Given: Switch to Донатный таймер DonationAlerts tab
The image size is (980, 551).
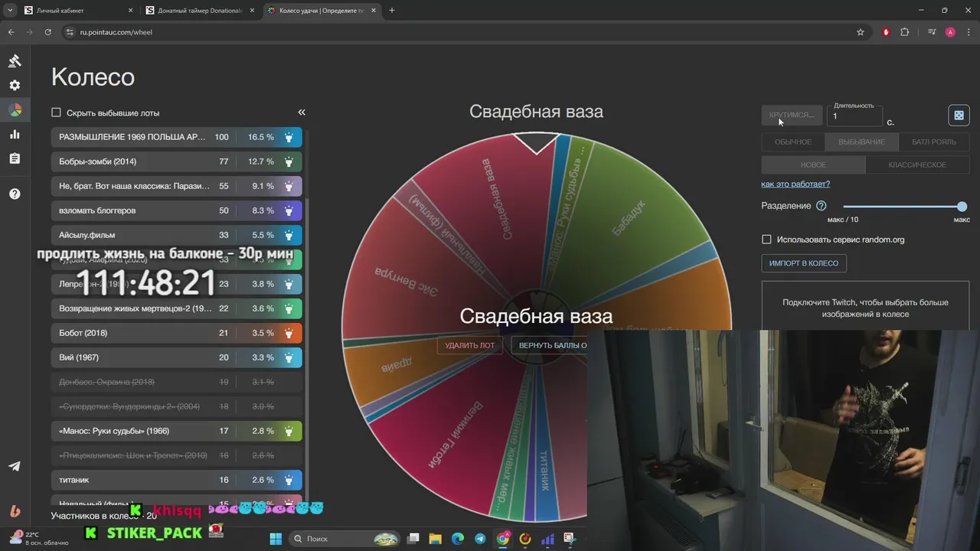Looking at the screenshot, I should (x=199, y=11).
